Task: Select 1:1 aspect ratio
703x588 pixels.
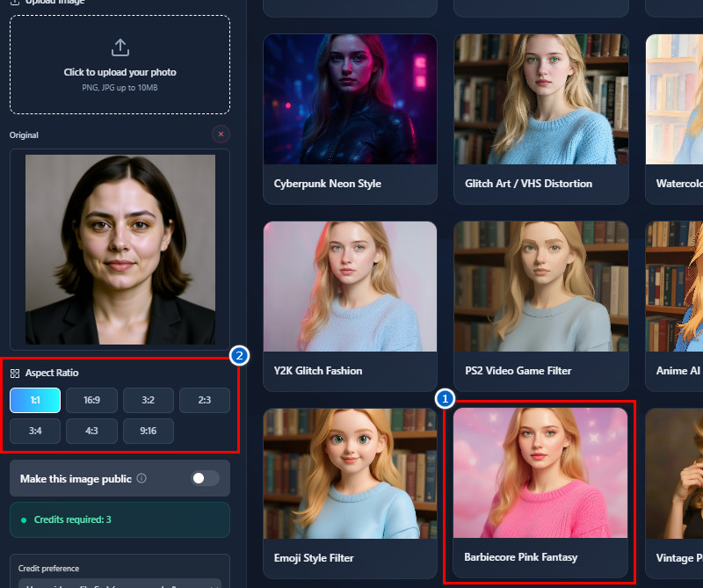Action: [35, 400]
